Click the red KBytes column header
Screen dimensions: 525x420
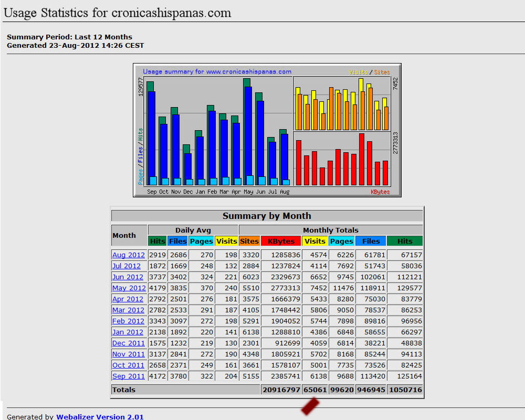click(x=281, y=241)
